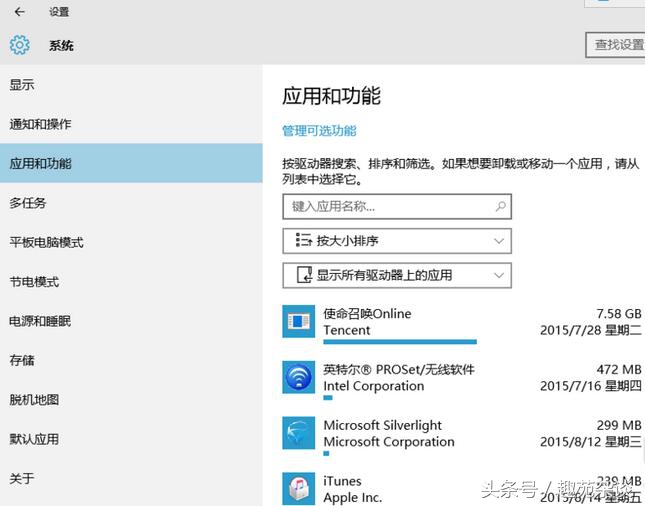
Task: Click the system settings gear icon
Action: coord(20,45)
